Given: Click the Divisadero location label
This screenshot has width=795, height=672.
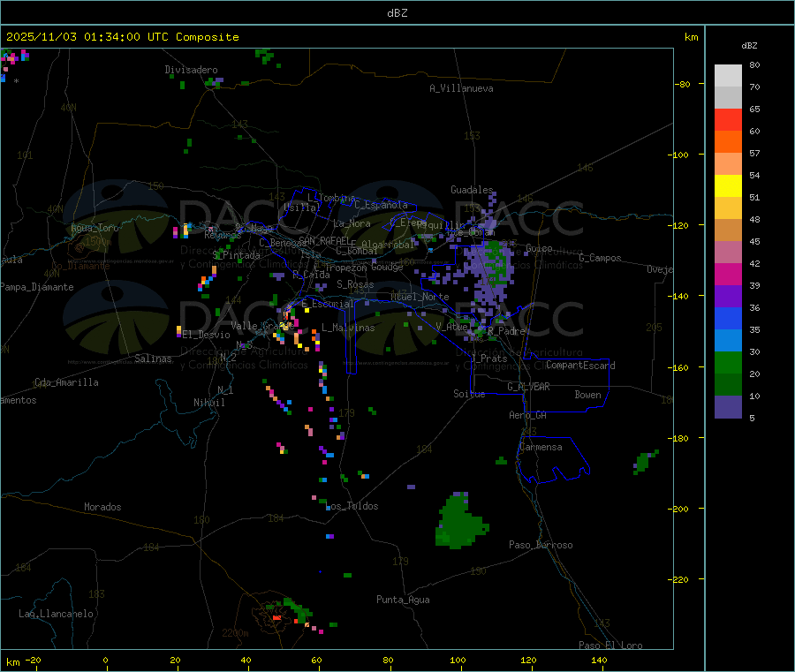Looking at the screenshot, I should click(191, 70).
